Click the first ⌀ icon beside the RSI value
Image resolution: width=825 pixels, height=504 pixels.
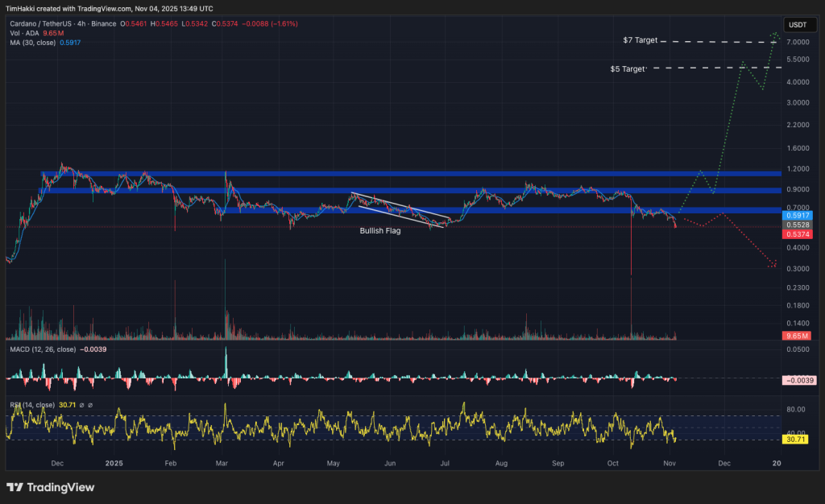tap(81, 405)
